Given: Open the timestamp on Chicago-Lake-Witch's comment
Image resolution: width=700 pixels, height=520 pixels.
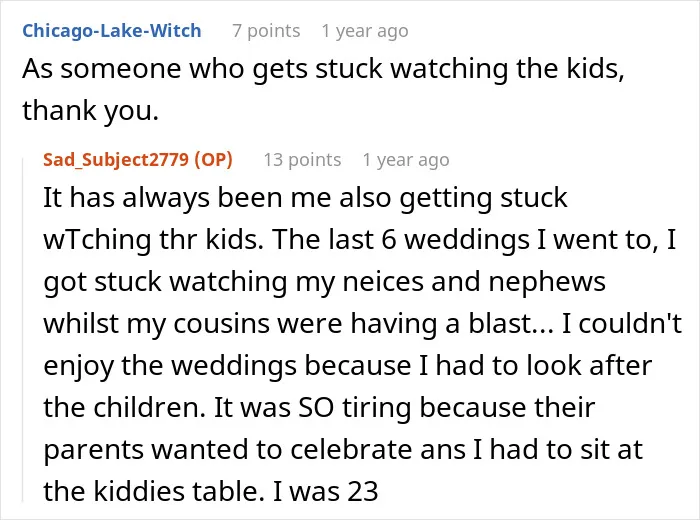Looking at the screenshot, I should [x=365, y=31].
